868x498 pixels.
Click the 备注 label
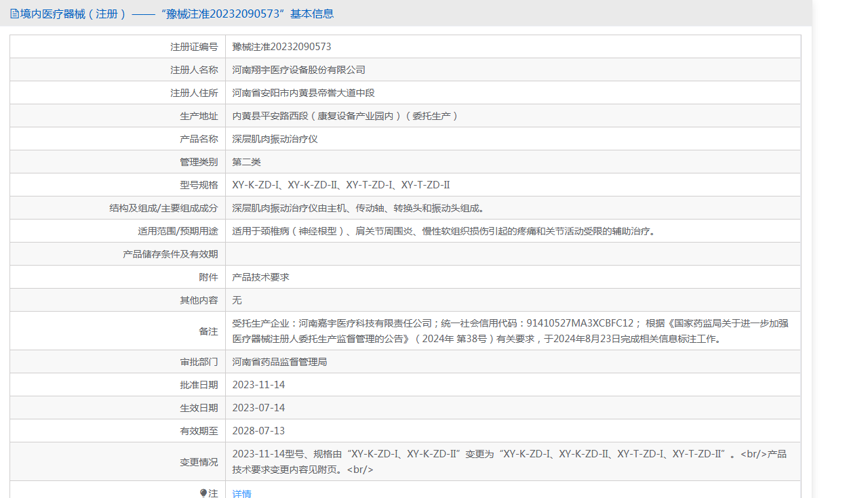208,331
